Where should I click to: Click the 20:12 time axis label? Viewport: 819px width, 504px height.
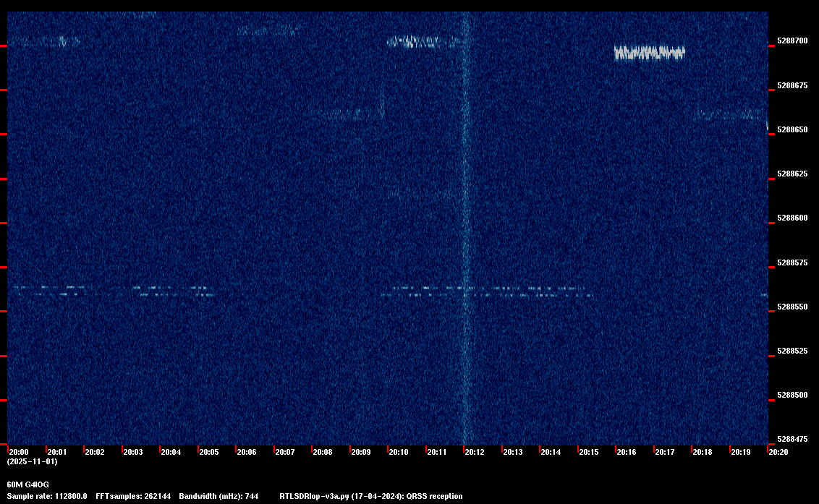(475, 452)
